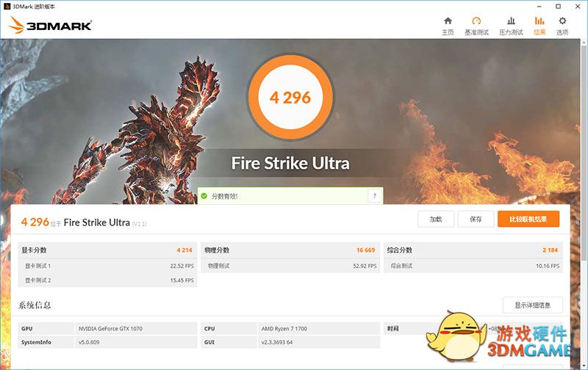Screen dimensions: 588x370
Task: Click the 物理分数 header row
Action: (x=290, y=250)
